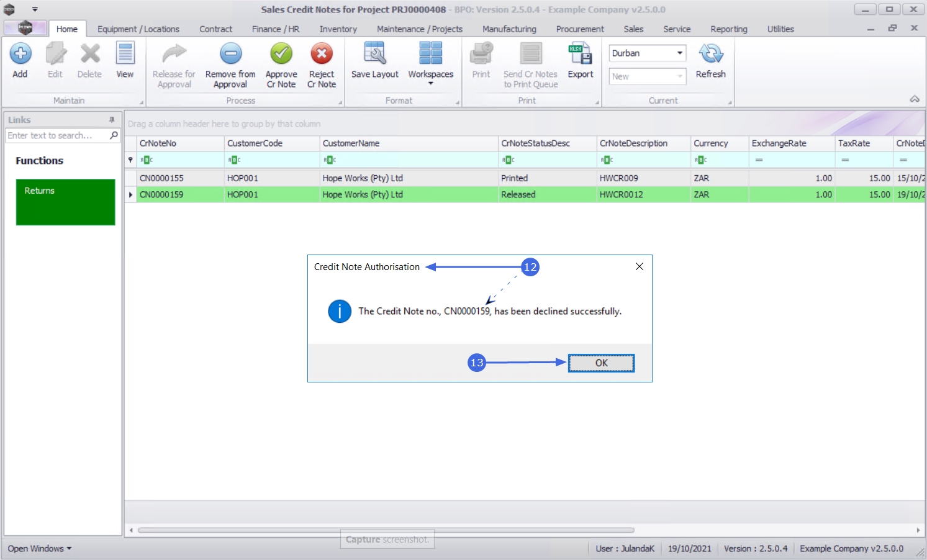Expand Format group dialog launcher
Screen dimensions: 927x560
458,102
